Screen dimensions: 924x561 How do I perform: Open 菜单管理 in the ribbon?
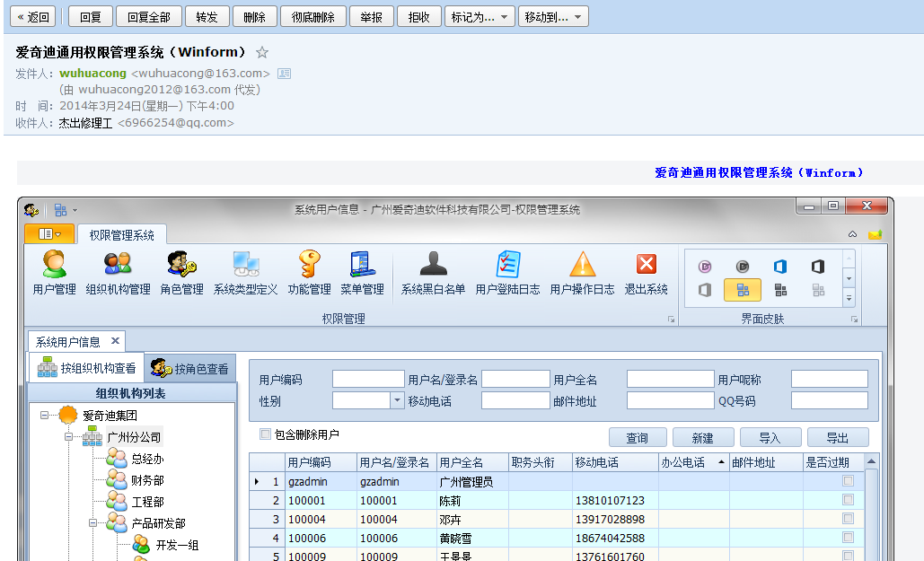click(362, 272)
